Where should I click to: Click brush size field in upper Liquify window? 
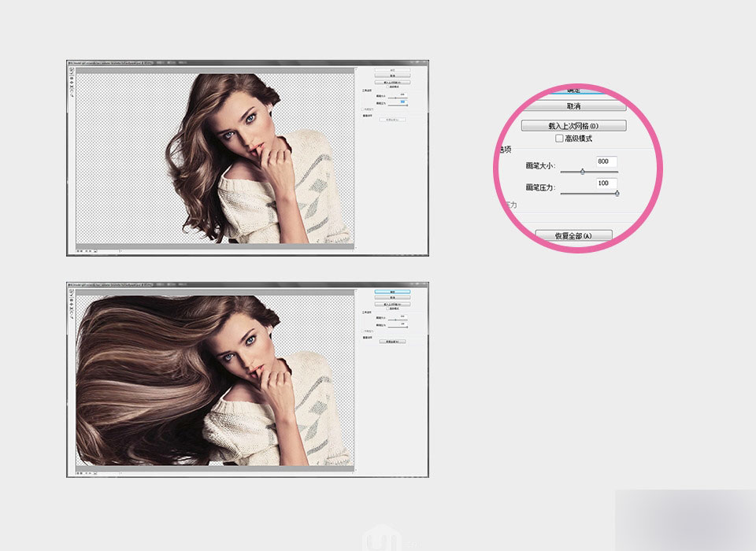pyautogui.click(x=403, y=94)
